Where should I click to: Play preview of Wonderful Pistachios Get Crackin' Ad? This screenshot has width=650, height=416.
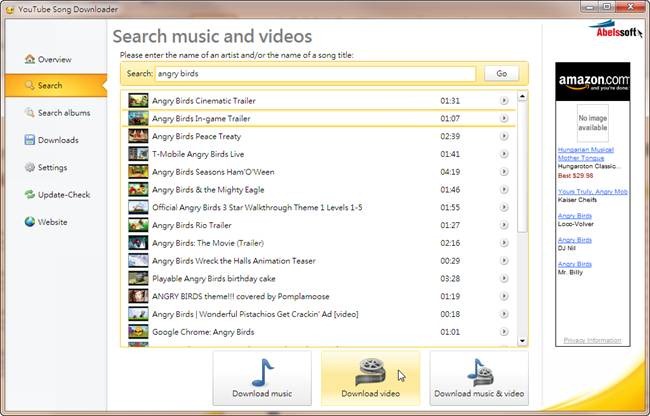(x=504, y=314)
